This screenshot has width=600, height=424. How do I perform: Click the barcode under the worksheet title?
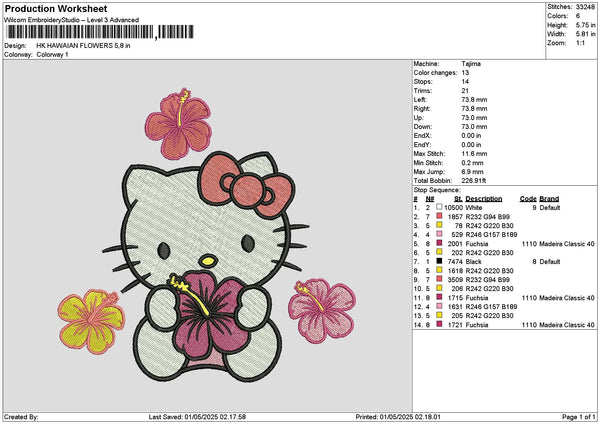[x=100, y=32]
